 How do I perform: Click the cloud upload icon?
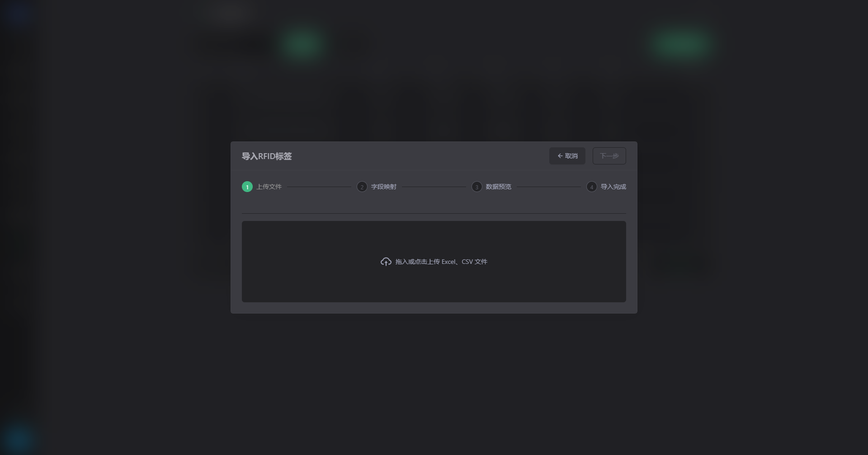click(x=386, y=262)
